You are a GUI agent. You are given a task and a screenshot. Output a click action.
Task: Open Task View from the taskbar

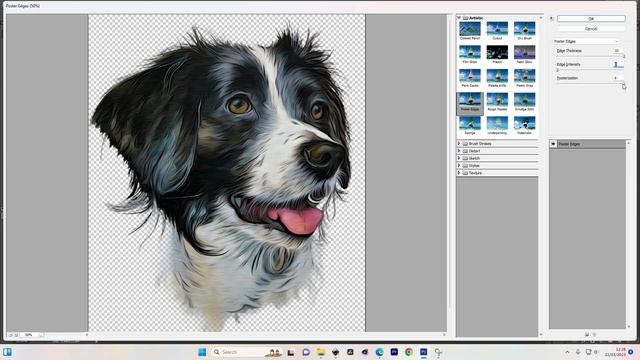291,352
